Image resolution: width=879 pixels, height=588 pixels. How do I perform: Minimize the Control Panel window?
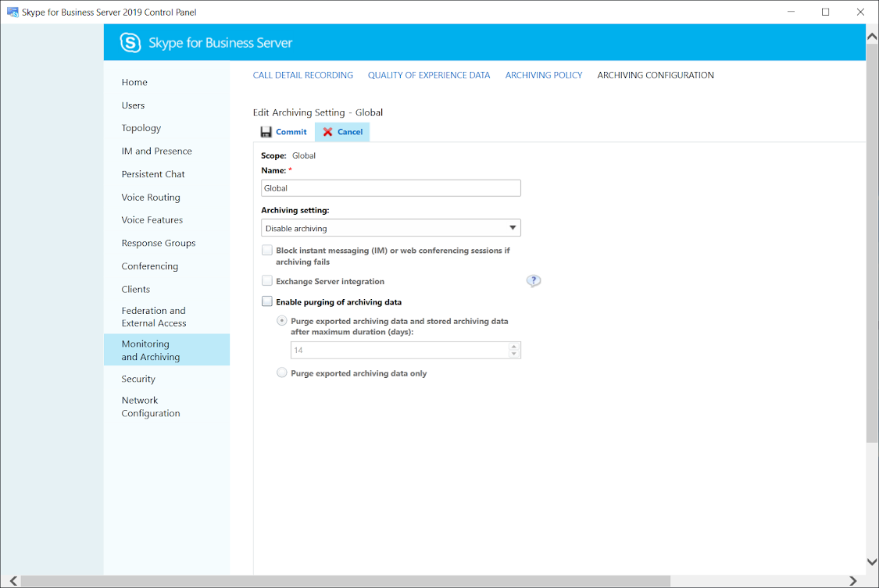coord(791,12)
